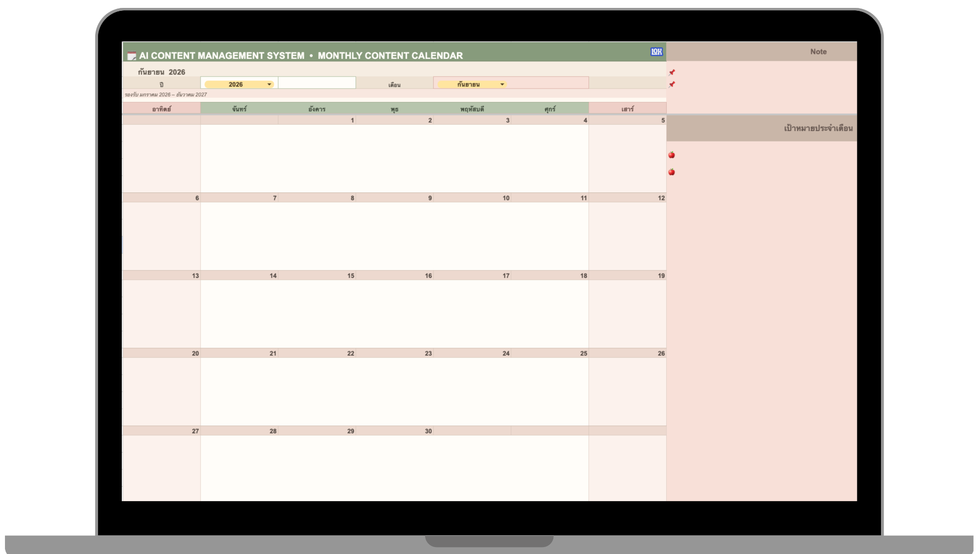Screen dimensions: 980x554
Task: Select date cell 27
Action: coord(161,431)
